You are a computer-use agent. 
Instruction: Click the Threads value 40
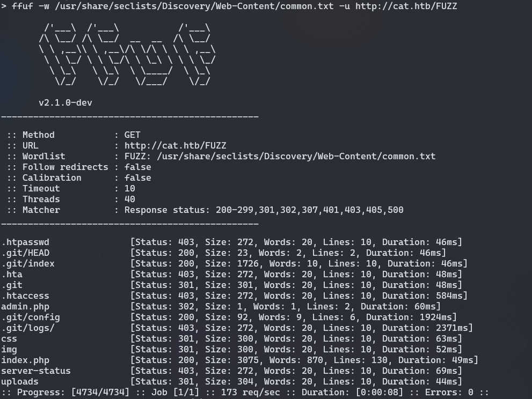pyautogui.click(x=129, y=199)
